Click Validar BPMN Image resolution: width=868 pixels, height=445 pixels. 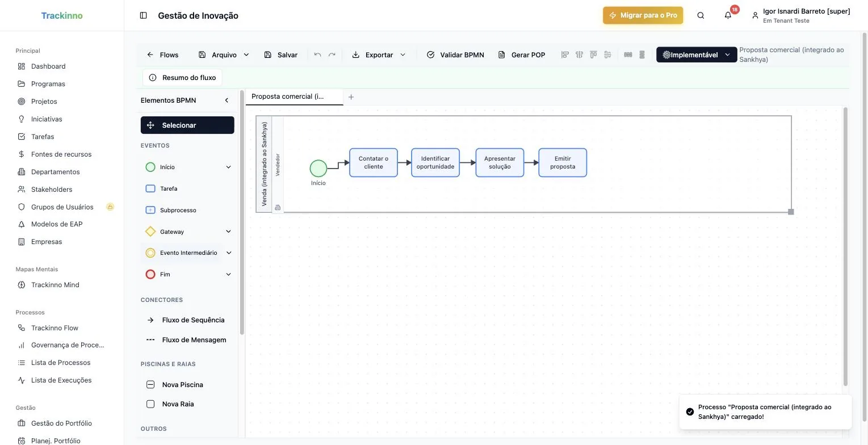tap(455, 54)
